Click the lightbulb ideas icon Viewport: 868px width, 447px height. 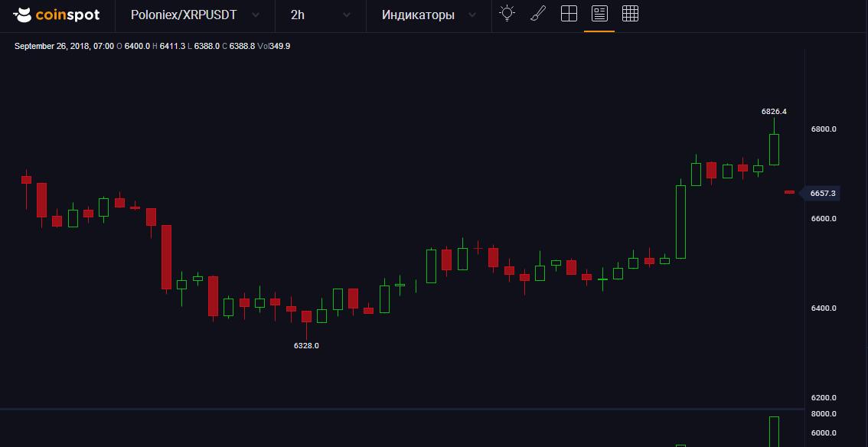tap(507, 14)
